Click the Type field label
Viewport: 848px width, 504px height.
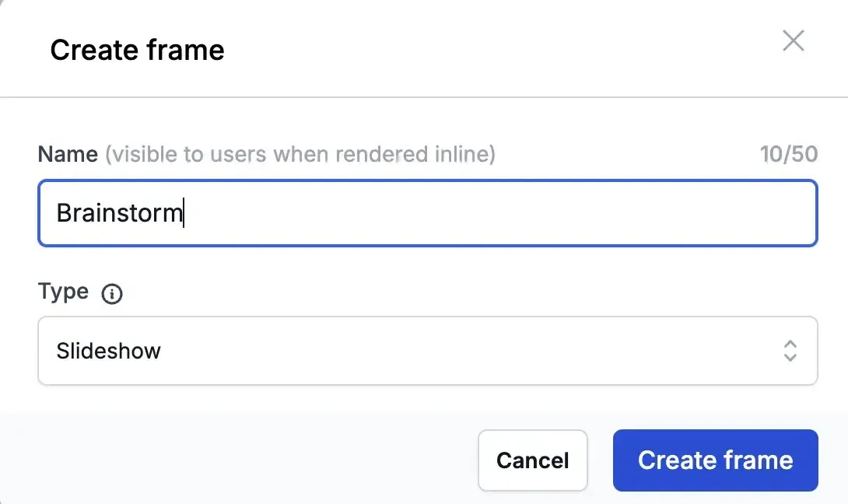tap(63, 292)
